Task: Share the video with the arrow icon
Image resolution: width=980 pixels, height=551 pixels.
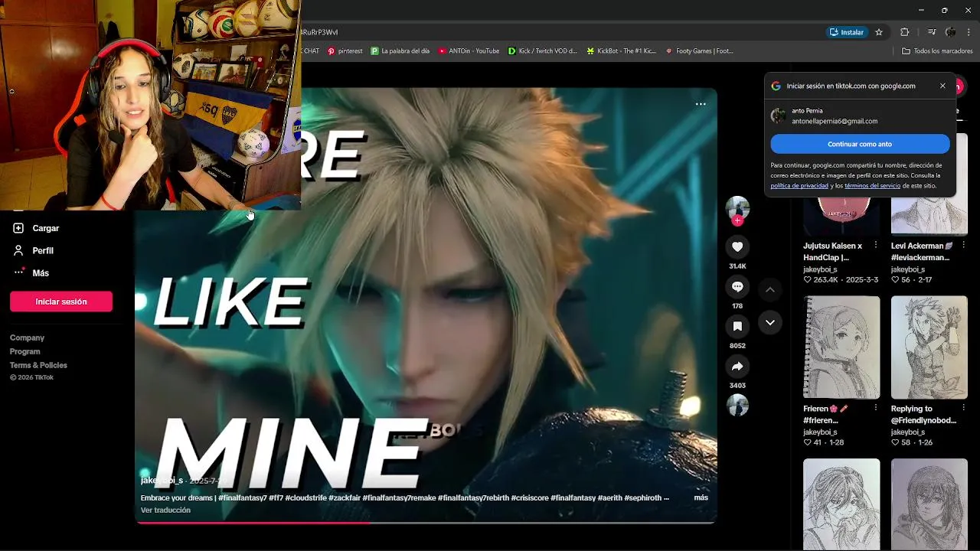Action: point(737,366)
